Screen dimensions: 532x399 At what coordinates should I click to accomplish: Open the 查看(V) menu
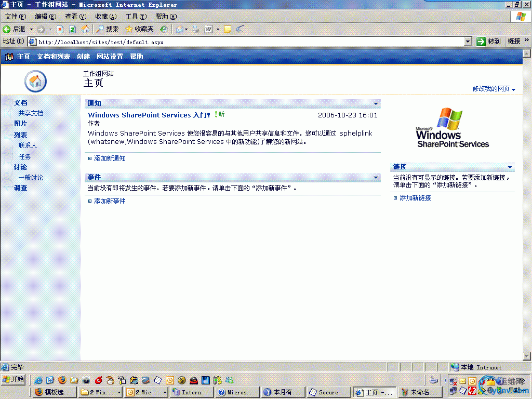click(76, 17)
